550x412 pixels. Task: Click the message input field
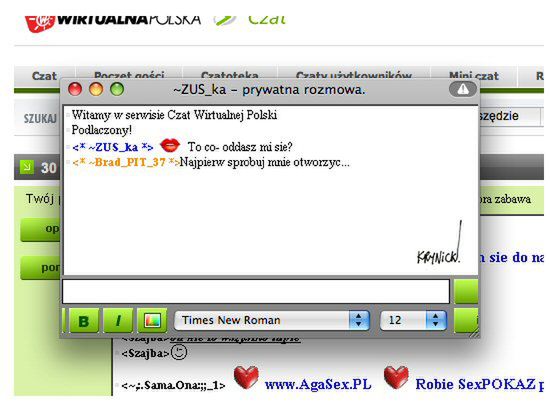coord(256,291)
